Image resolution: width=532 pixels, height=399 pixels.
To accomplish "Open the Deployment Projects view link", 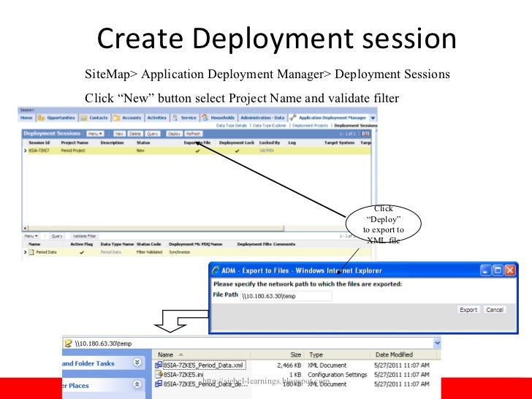I will [x=310, y=126].
